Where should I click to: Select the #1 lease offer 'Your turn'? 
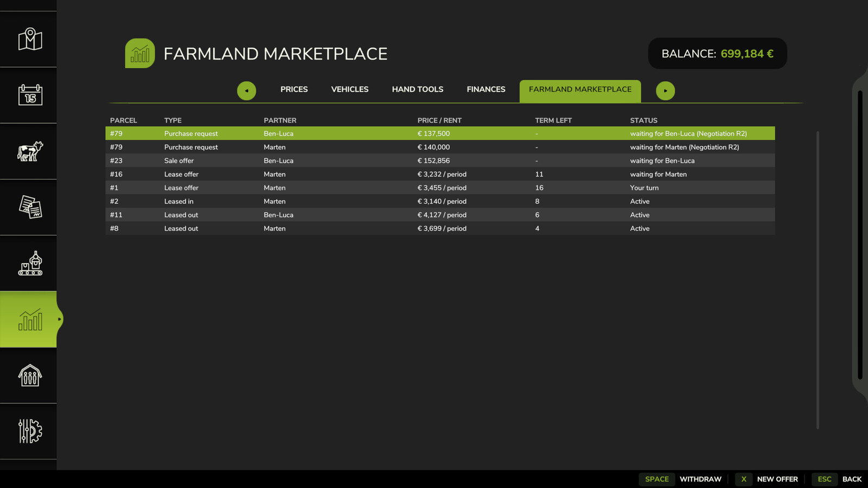[x=440, y=188]
